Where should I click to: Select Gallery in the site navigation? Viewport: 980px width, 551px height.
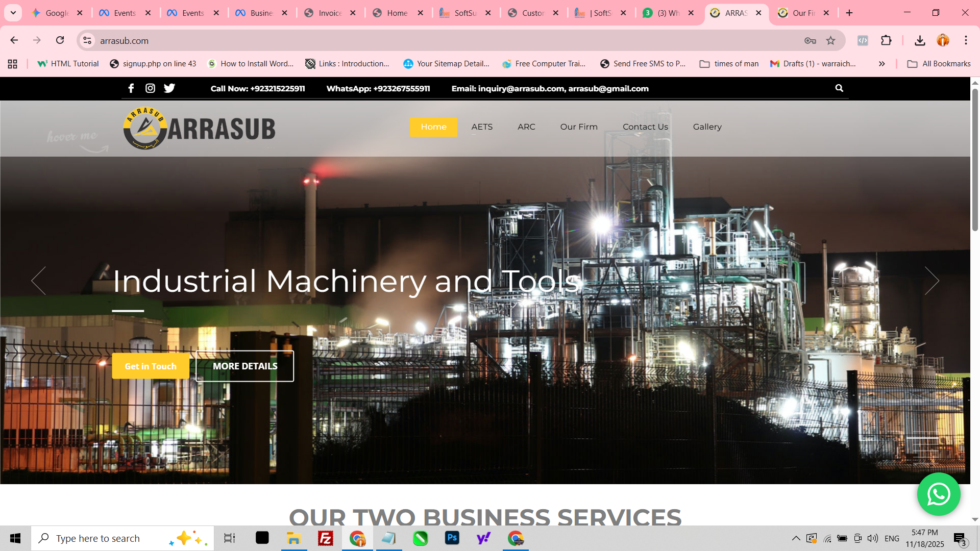coord(707,127)
